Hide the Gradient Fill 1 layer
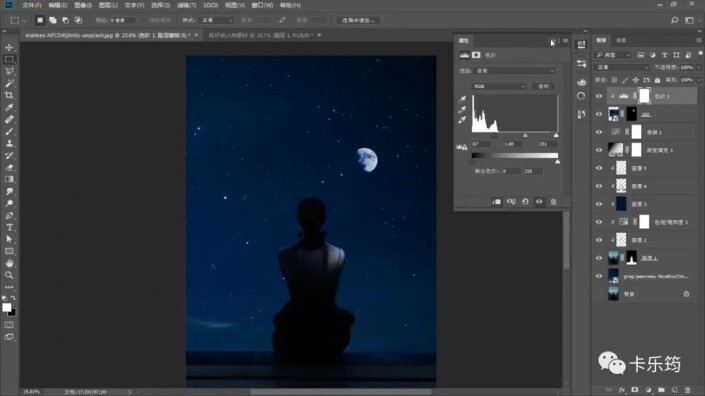The image size is (705, 396). click(599, 150)
